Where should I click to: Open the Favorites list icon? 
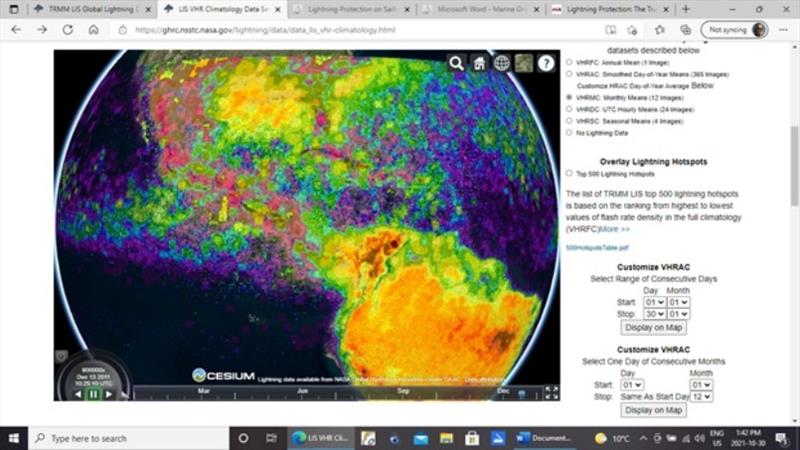coord(659,30)
